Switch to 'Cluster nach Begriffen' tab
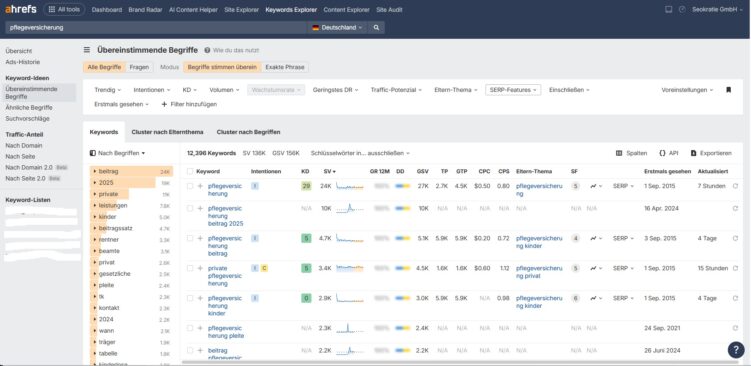This screenshot has height=366, width=751. (x=248, y=132)
